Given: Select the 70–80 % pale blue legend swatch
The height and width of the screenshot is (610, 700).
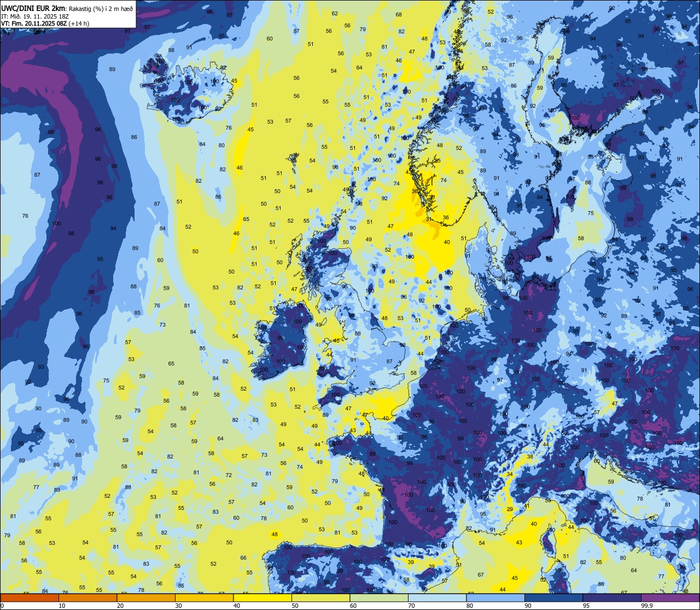Looking at the screenshot, I should click(437, 597).
